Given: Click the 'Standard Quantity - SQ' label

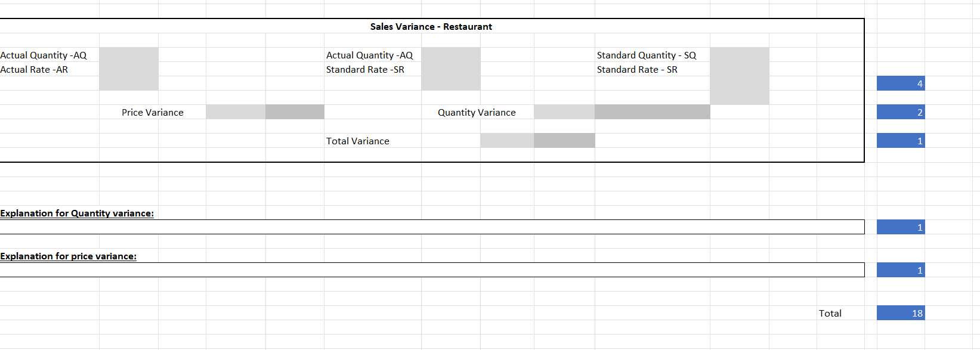Looking at the screenshot, I should (647, 55).
